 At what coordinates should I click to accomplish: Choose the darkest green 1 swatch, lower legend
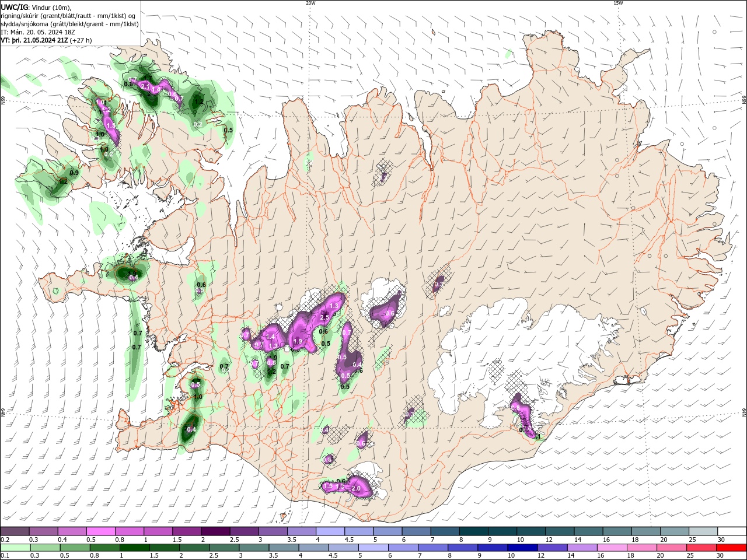[x=134, y=548]
